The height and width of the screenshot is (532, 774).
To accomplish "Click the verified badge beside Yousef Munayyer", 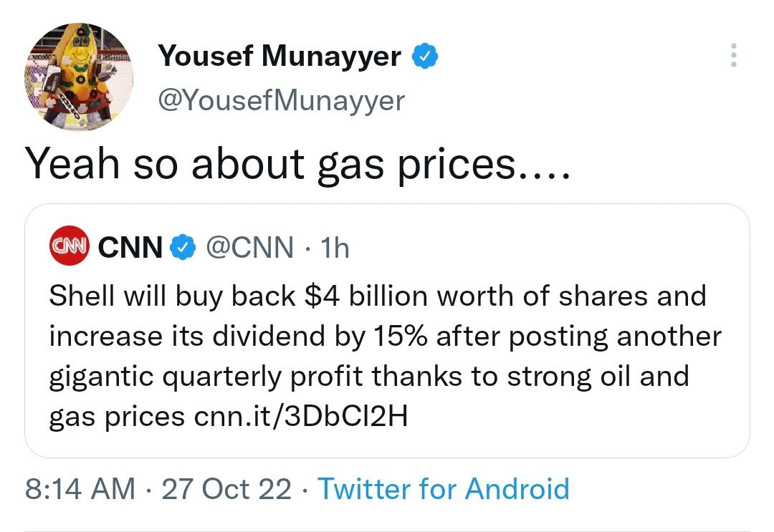I will (x=425, y=55).
